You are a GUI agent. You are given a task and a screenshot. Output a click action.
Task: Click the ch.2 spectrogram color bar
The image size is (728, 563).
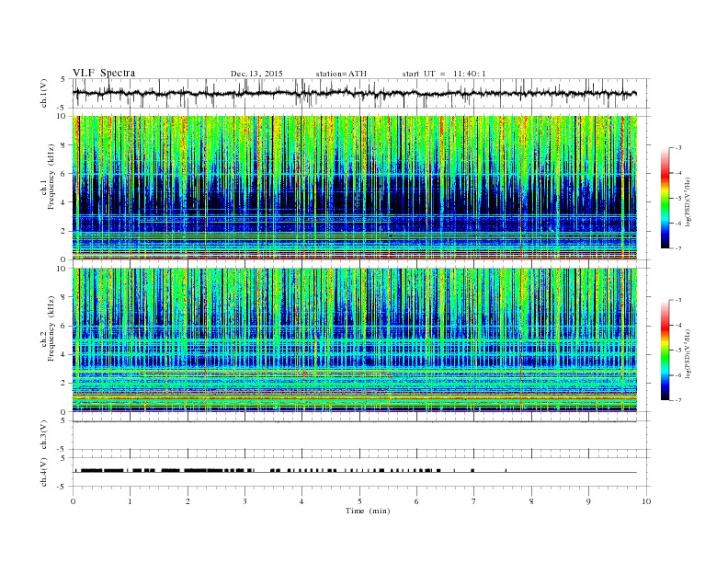pyautogui.click(x=665, y=350)
